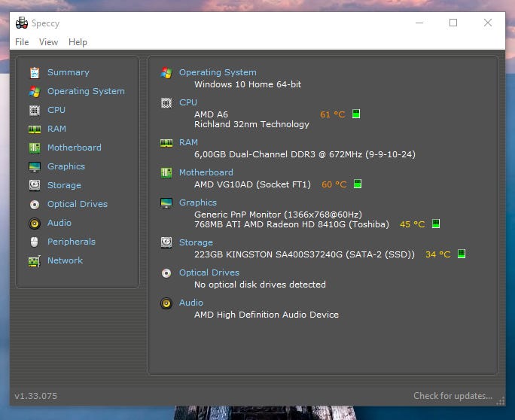Click the graphics temperature reading 45 °C
The height and width of the screenshot is (420, 515).
pos(413,224)
